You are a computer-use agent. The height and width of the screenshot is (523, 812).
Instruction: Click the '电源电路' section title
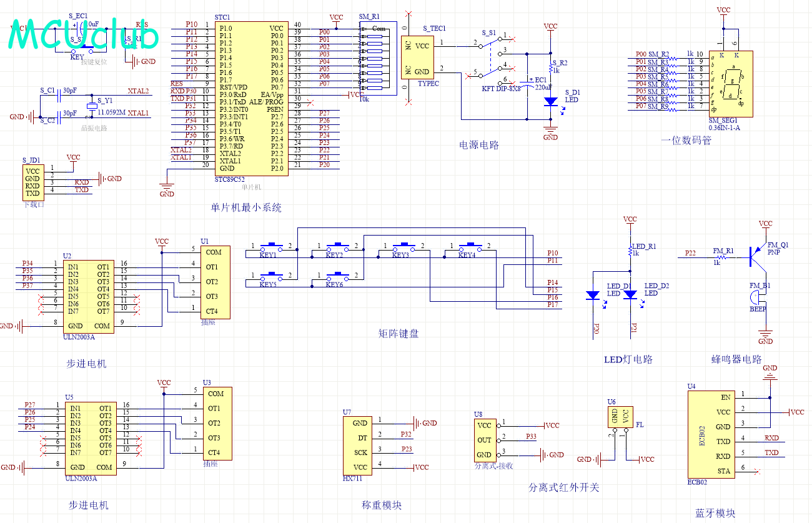(480, 145)
